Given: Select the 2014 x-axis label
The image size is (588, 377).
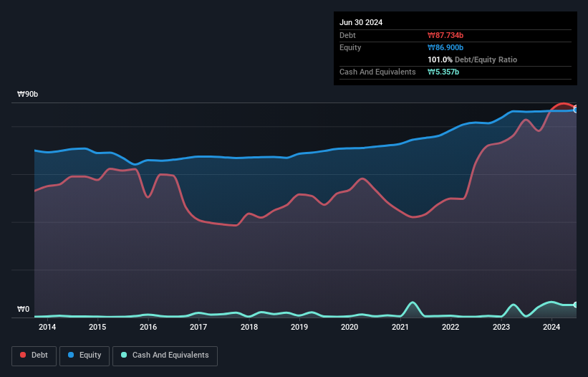Looking at the screenshot, I should (x=47, y=327).
